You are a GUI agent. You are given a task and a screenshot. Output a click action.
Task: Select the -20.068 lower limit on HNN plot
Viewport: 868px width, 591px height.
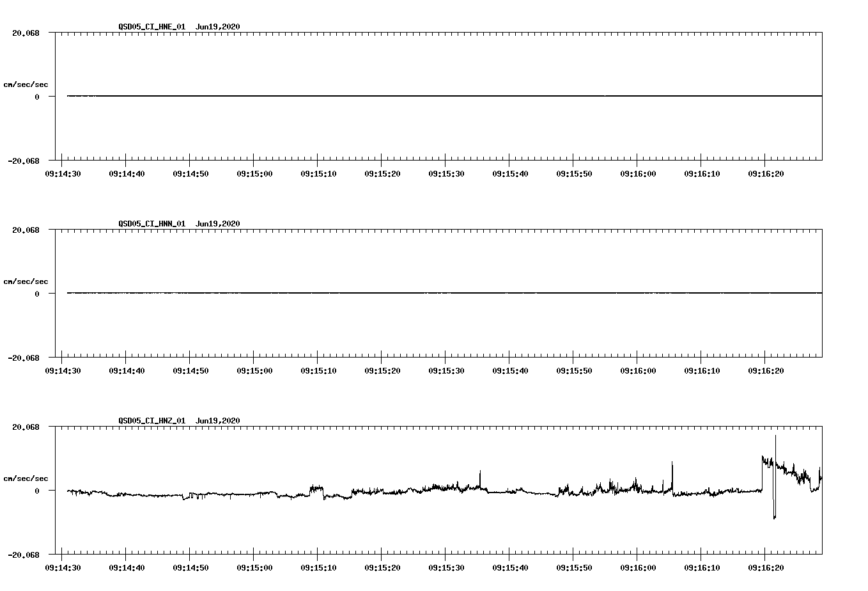tap(24, 358)
